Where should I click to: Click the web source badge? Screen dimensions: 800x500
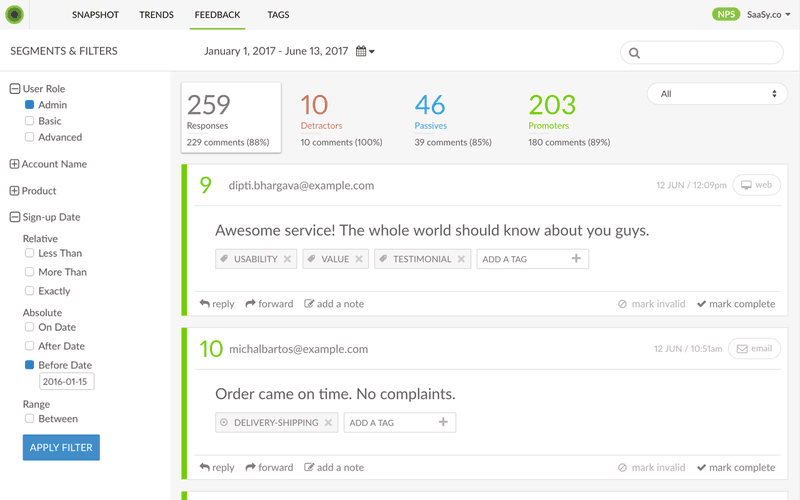(757, 185)
